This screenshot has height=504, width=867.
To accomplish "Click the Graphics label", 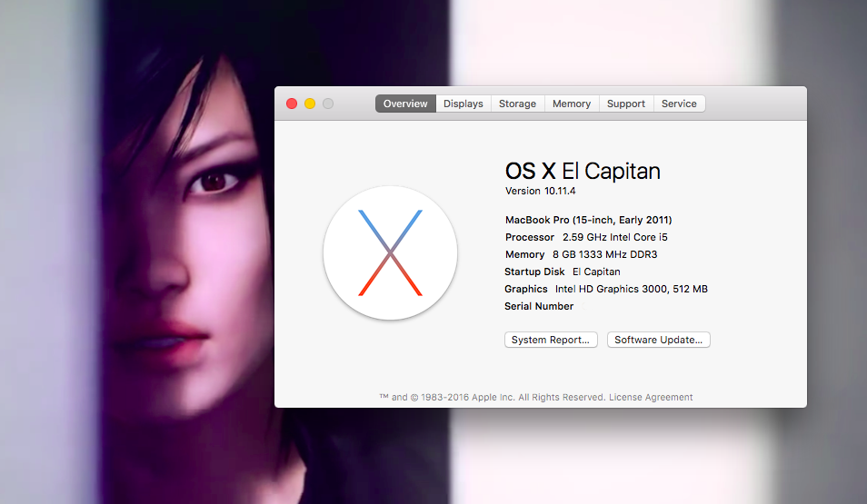I will pos(526,289).
